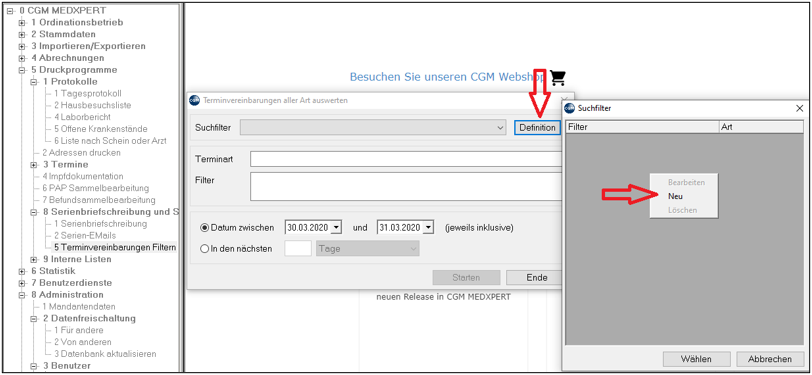Click the CGM logo in Terminvereinbarungen dialog title

(194, 100)
